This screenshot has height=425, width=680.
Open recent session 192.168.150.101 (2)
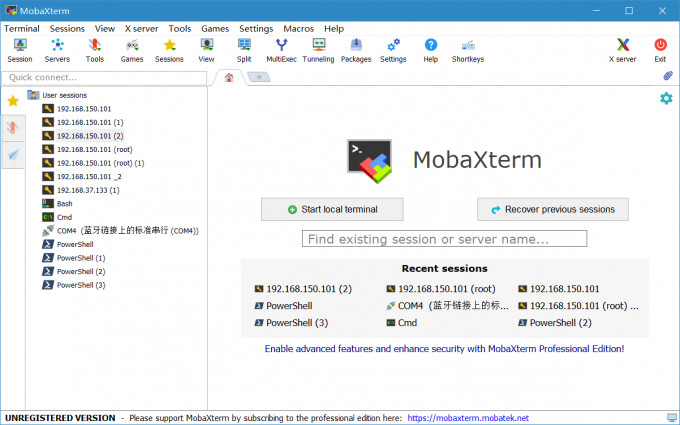pyautogui.click(x=303, y=289)
